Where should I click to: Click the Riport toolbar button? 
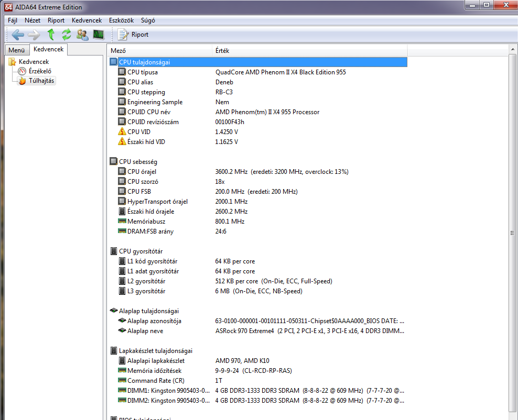tap(133, 35)
